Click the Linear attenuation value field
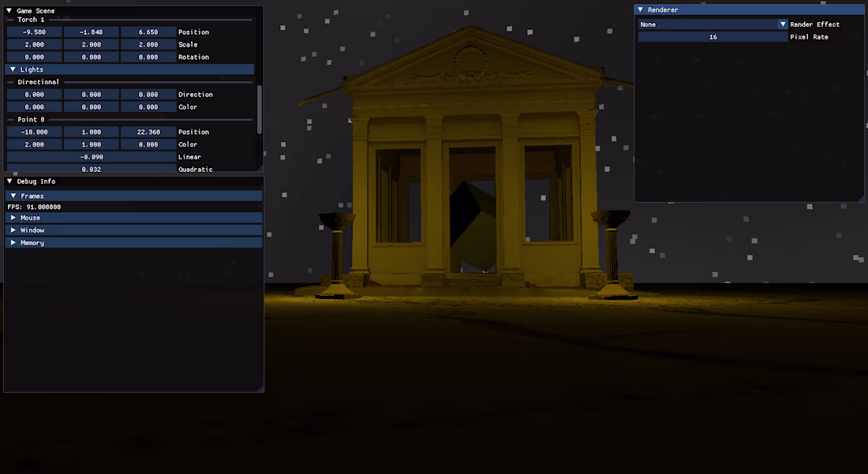The width and height of the screenshot is (868, 474). pos(91,156)
